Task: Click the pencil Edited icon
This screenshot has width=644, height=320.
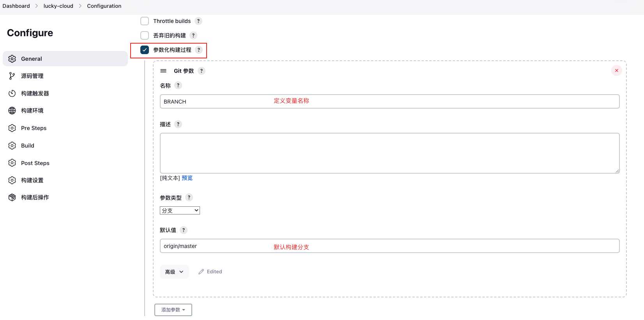Action: [201, 272]
